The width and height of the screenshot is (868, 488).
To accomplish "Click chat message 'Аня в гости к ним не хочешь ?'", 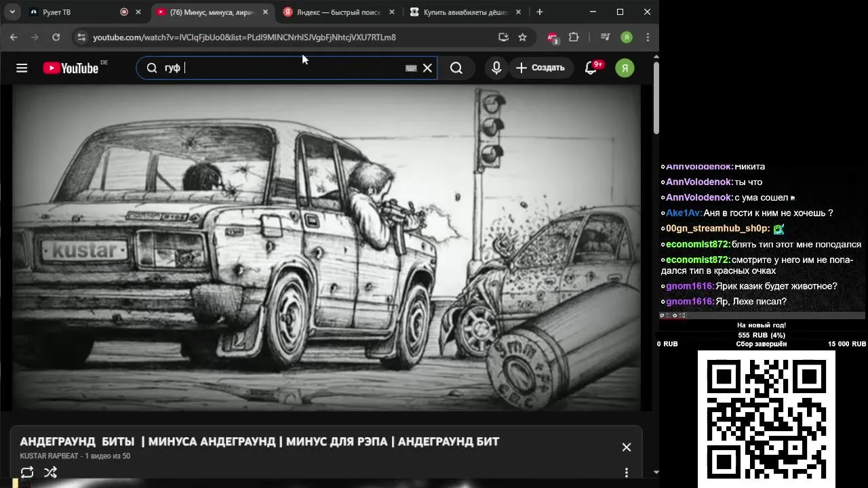I will click(768, 213).
